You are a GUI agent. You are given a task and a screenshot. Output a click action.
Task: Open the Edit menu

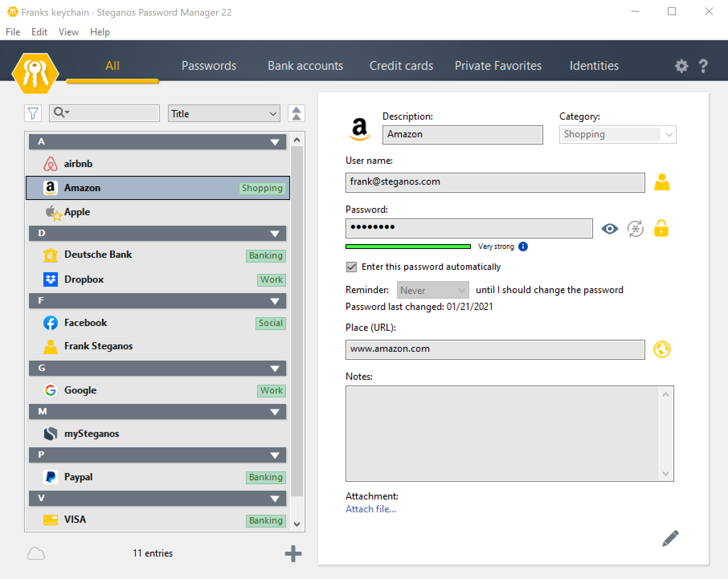pos(39,32)
